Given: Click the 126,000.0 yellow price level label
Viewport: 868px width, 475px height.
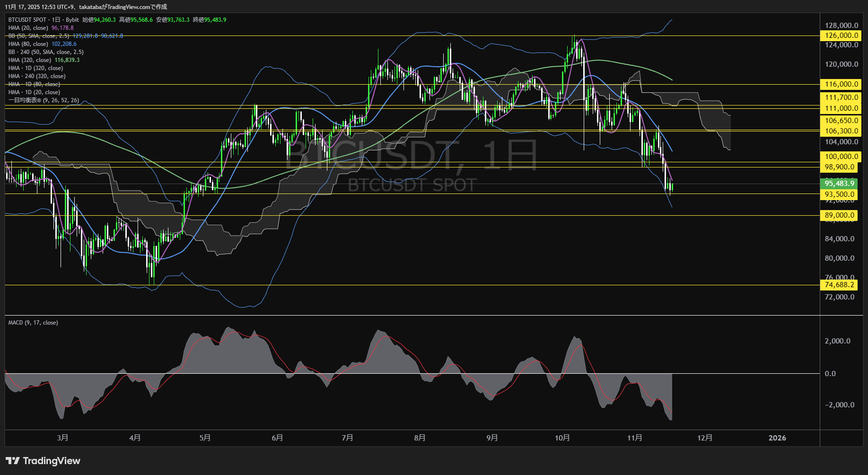Looking at the screenshot, I should (841, 35).
